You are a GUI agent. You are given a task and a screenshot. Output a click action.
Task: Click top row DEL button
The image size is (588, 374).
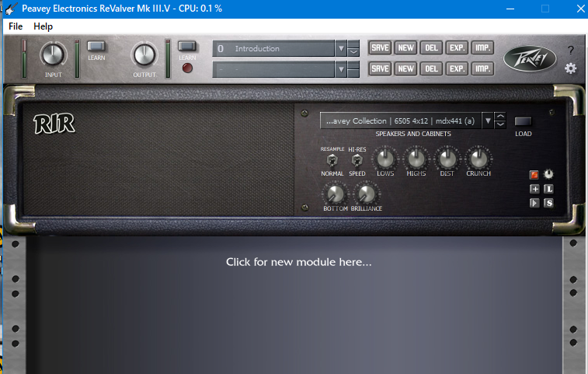(431, 47)
